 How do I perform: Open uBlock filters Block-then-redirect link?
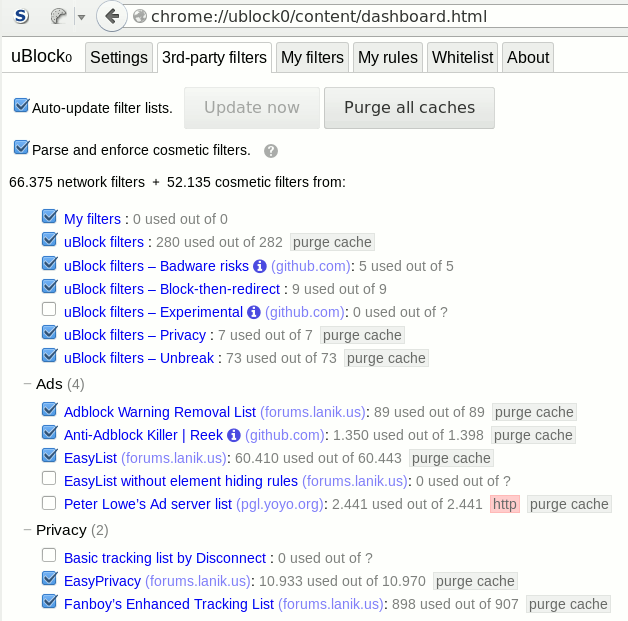click(172, 289)
